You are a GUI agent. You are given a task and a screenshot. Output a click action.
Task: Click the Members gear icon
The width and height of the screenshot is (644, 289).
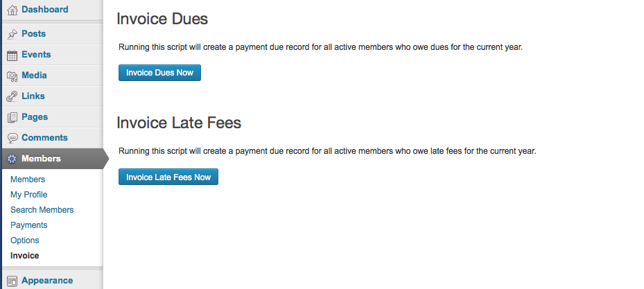12,159
